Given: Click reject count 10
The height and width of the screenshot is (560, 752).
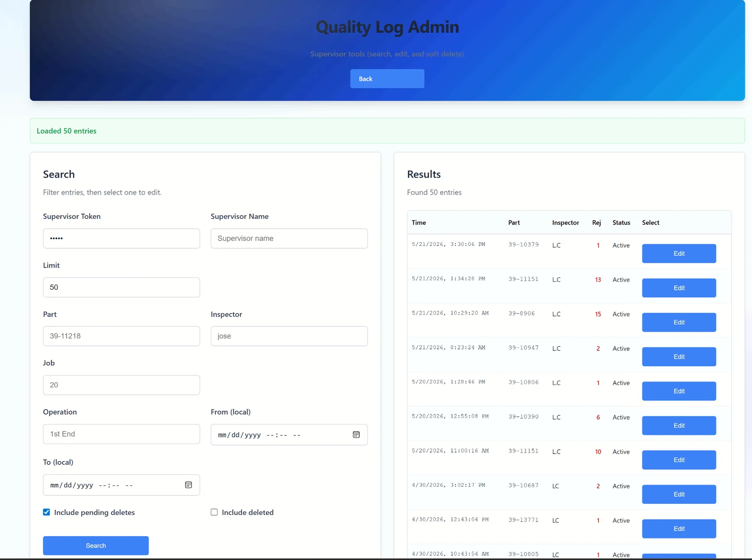Looking at the screenshot, I should coord(598,452).
